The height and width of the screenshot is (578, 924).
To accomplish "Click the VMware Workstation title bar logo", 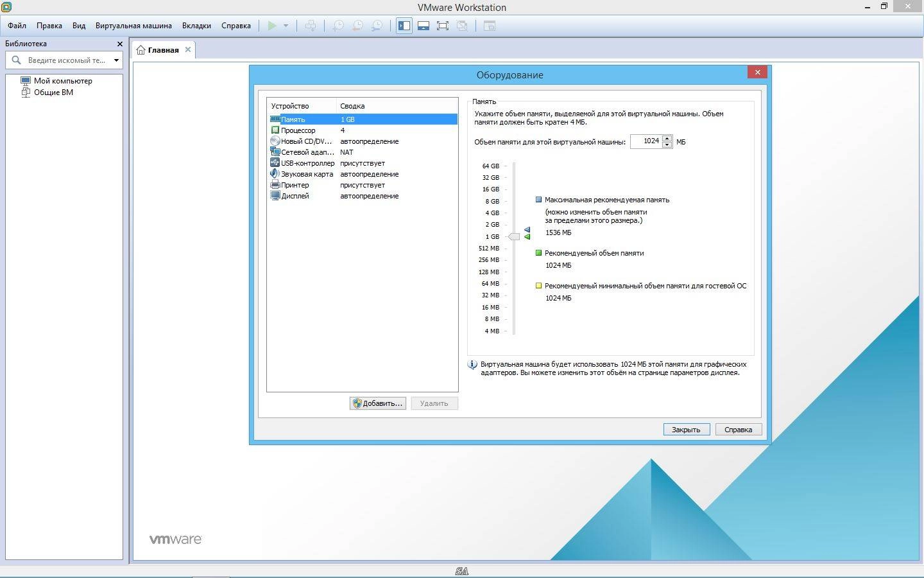I will point(6,6).
